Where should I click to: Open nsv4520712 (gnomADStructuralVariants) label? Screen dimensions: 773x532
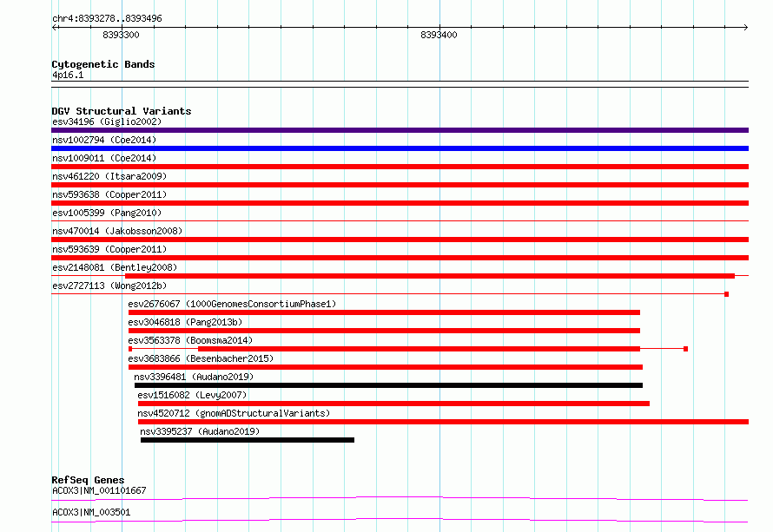point(234,413)
